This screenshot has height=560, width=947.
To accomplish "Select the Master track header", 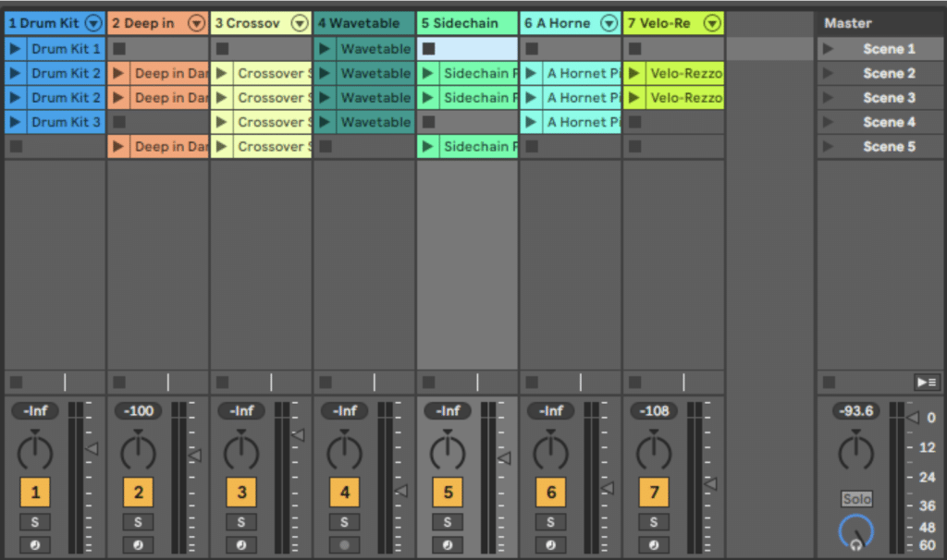I will (846, 22).
